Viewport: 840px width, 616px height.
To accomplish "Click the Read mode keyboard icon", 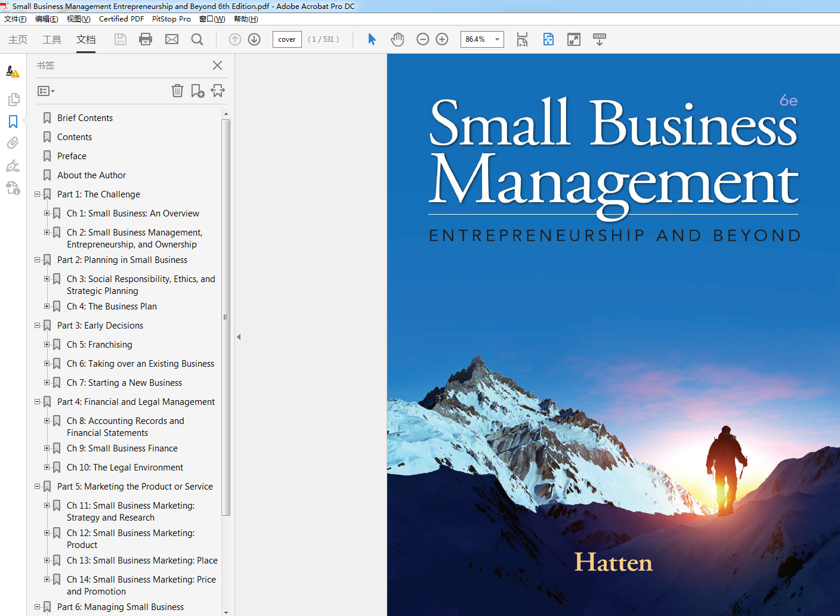I will pyautogui.click(x=600, y=39).
